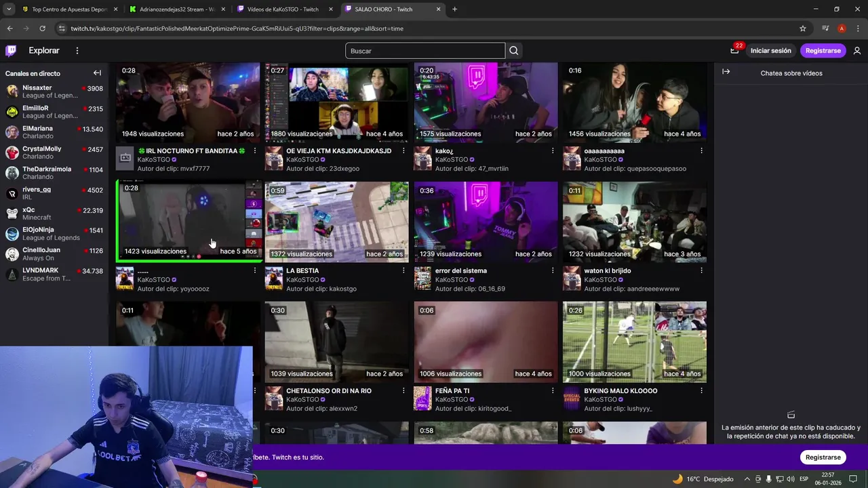Click the Buscar search field

tap(425, 51)
